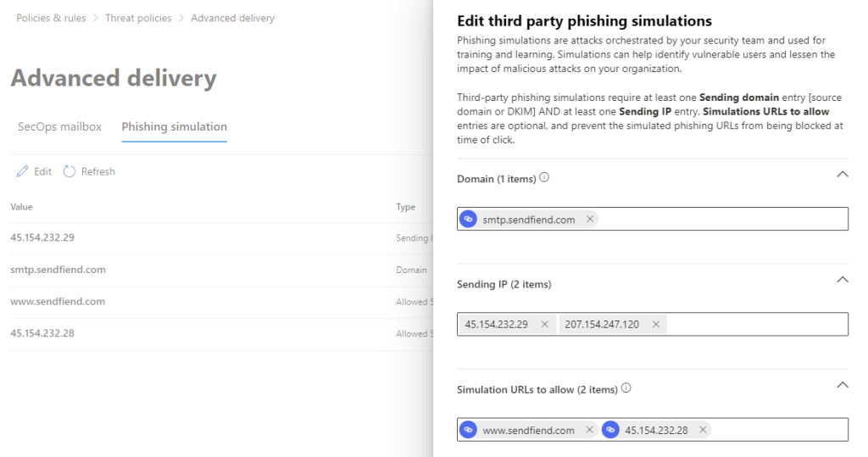
Task: Click info icon beside Simulation URLs to allow
Action: coord(626,389)
